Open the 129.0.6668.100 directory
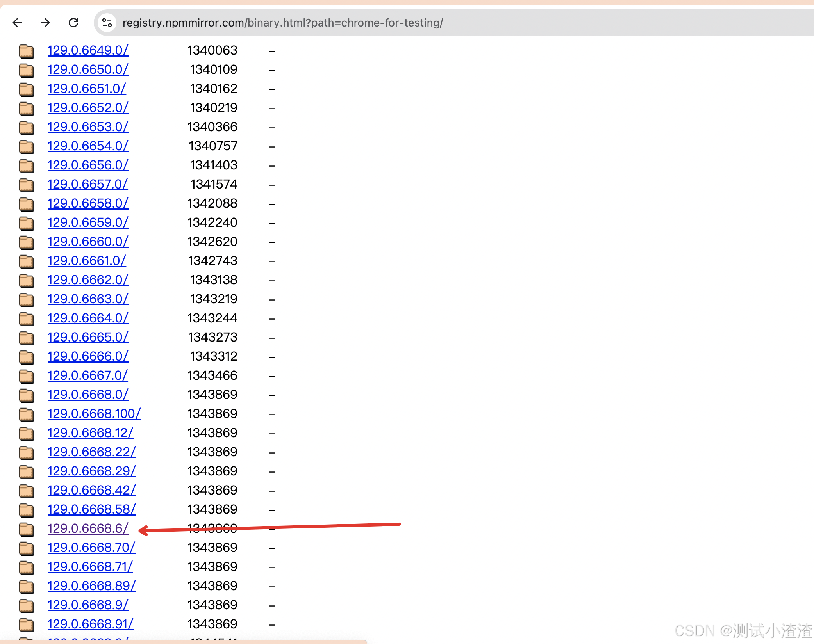Viewport: 814px width, 644px height. [x=94, y=414]
